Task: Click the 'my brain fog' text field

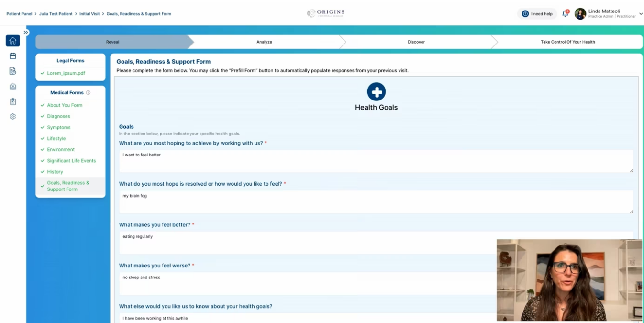Action: 376,201
